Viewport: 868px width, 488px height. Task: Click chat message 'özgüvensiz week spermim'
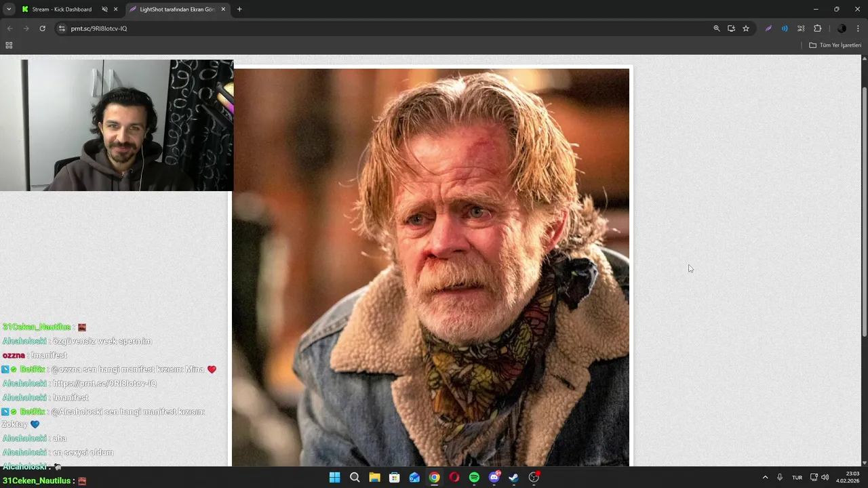point(102,342)
